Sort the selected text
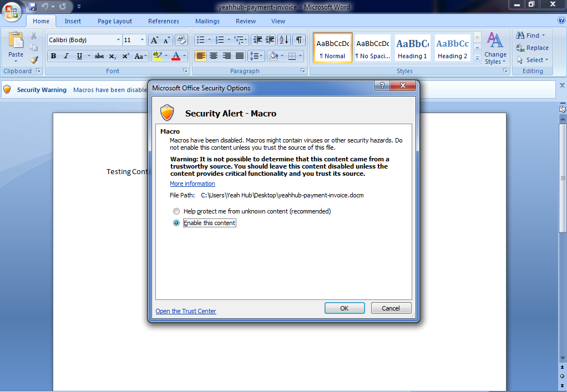567x392 pixels. click(x=284, y=40)
